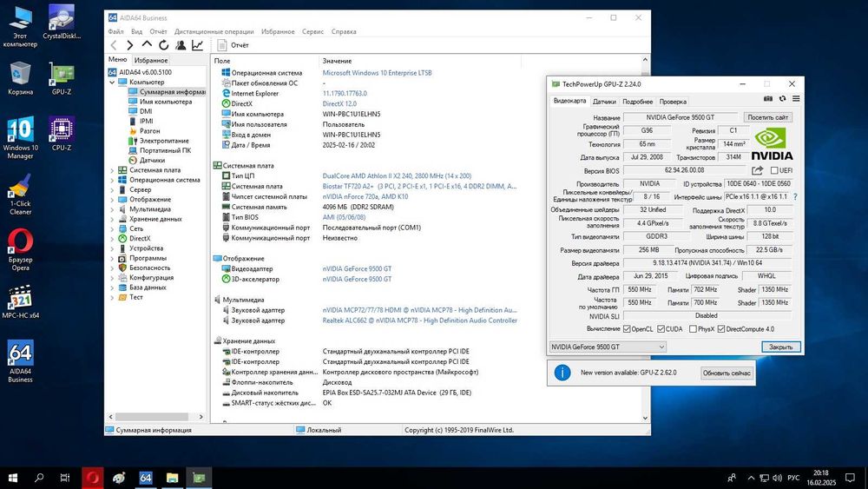
Task: Select Суммарная информация in the tree
Action: 167,92
